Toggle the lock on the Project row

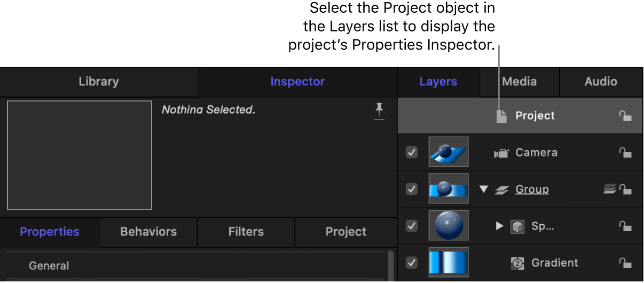[625, 116]
